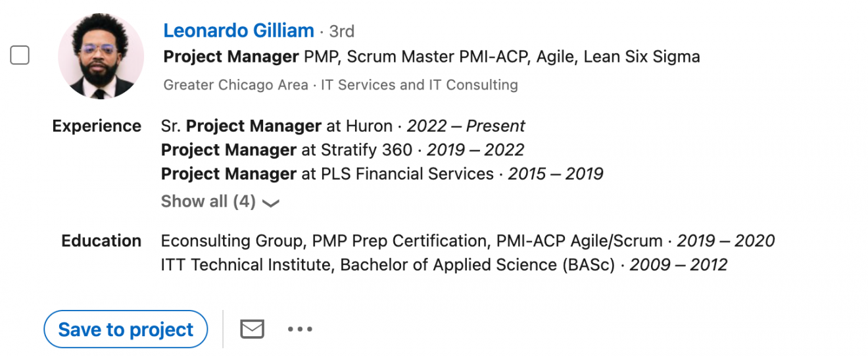Click the 3rd degree connection badge
Viewport: 868px width, 356px height.
(x=342, y=32)
